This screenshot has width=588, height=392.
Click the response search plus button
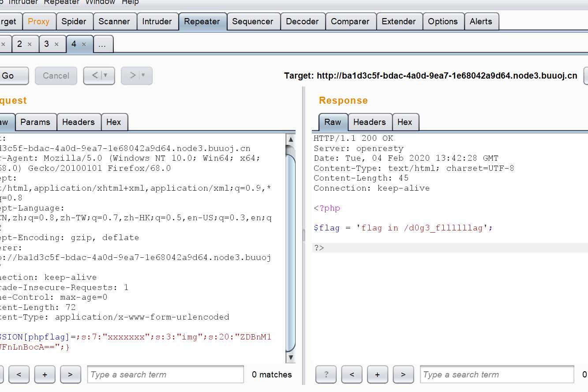378,374
